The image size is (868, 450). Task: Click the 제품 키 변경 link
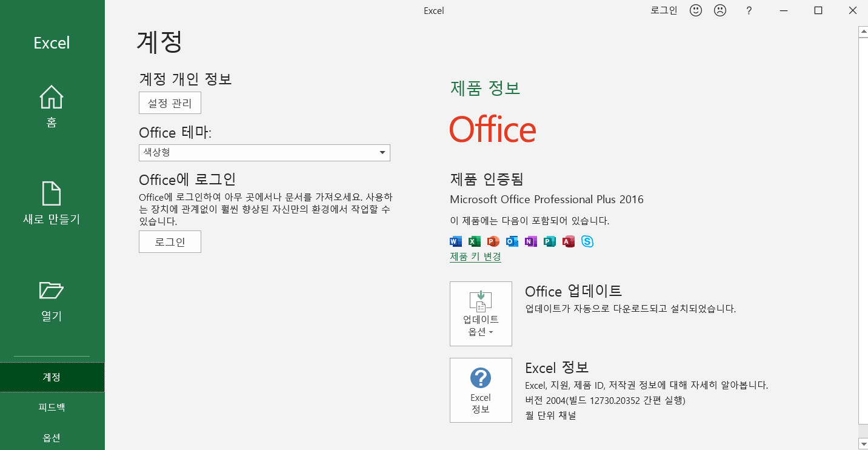[x=475, y=257]
